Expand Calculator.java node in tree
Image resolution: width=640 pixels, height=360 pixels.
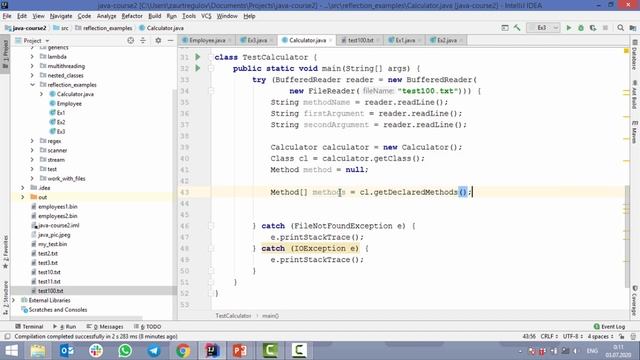[x=41, y=94]
